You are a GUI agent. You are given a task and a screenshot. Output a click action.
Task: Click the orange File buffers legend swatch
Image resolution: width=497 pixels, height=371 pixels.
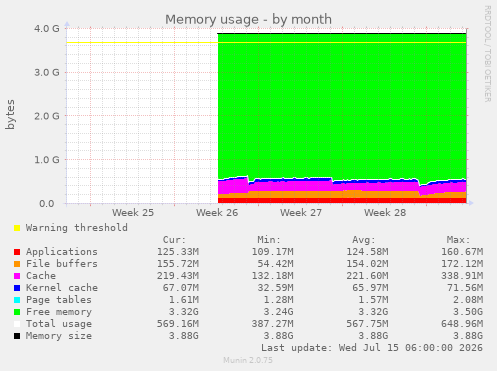click(x=17, y=264)
